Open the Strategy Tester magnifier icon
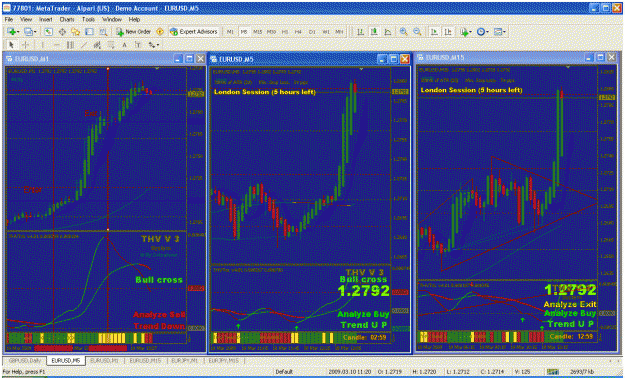Viewport: 625px width, 378px height. coord(103,32)
